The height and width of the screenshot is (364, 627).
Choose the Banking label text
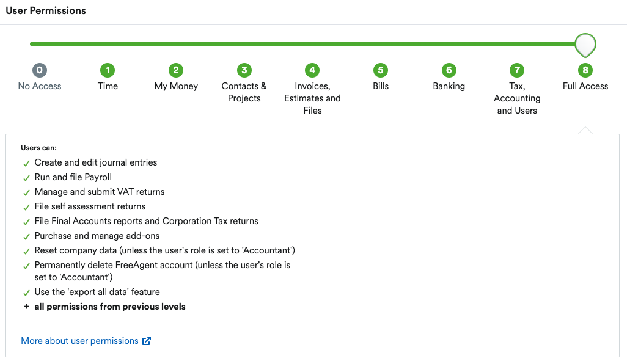tap(449, 86)
